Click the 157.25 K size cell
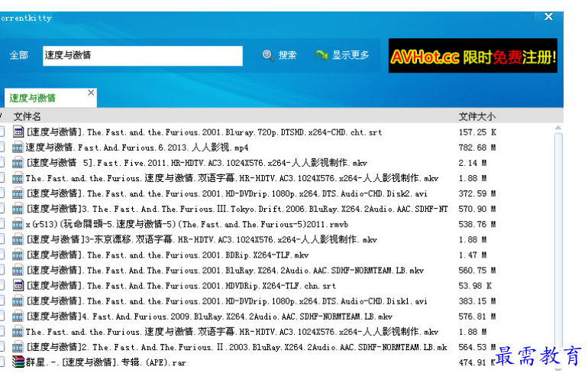This screenshot has height=380, width=588. tap(477, 132)
